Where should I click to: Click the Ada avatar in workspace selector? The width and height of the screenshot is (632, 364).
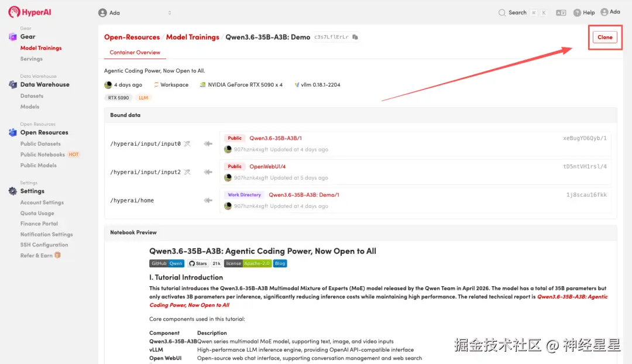[103, 13]
